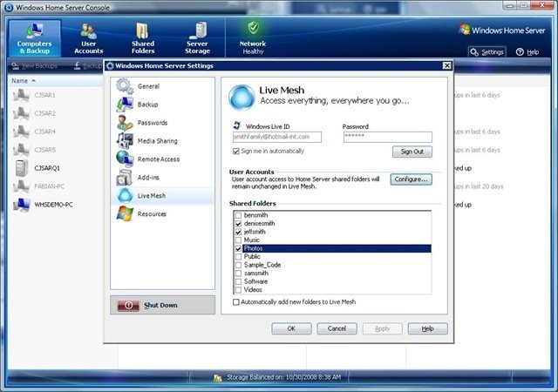Check the Network Healthy status
This screenshot has width=558, height=392.
click(253, 38)
